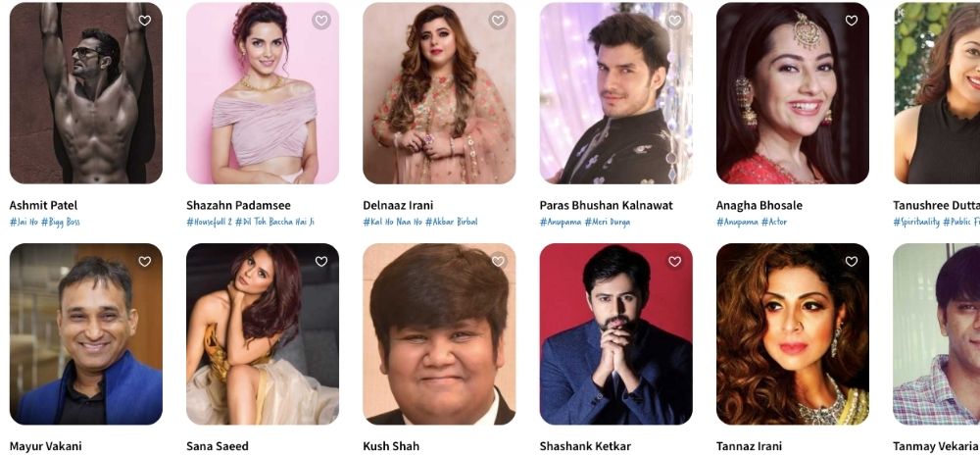This screenshot has height=456, width=980.
Task: Toggle favorite heart on Kush Shah card
Action: point(498,262)
